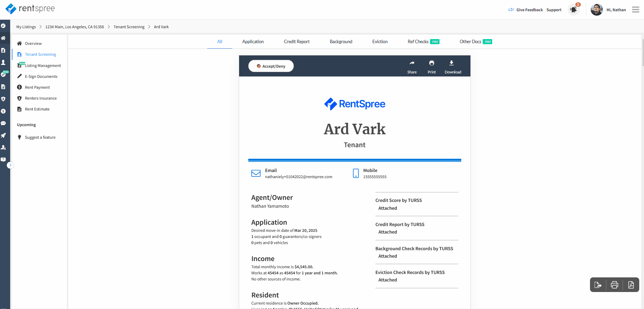Click the Accept/Deny button

(x=271, y=66)
